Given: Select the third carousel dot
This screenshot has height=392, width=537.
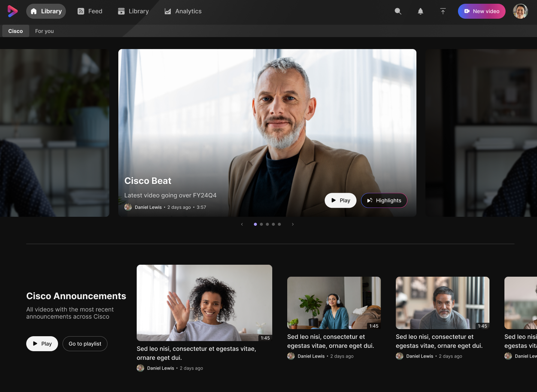Looking at the screenshot, I should (267, 224).
